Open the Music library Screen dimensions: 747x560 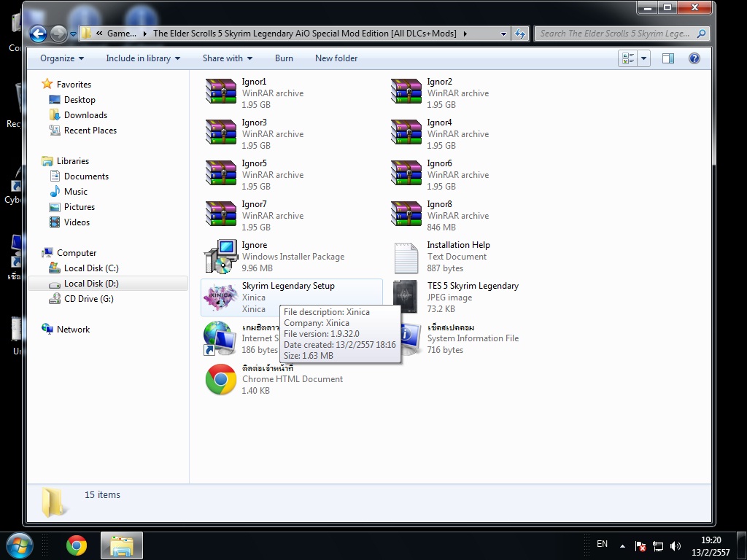[x=76, y=192]
